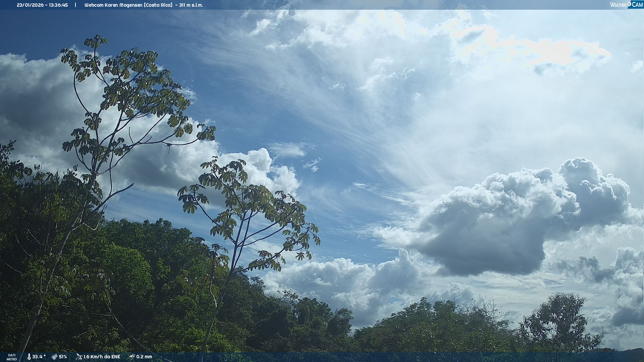Click the 51% humidity value
Viewport: 644px width, 362px height.
pyautogui.click(x=63, y=357)
